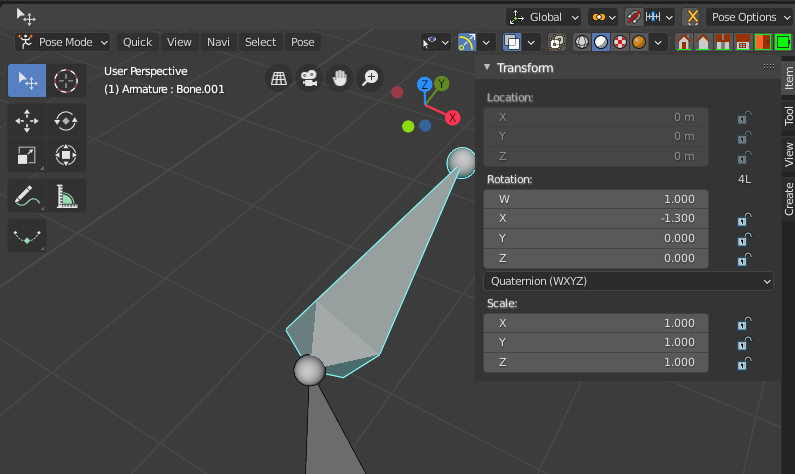Toggle lock on Scale Z

click(744, 363)
